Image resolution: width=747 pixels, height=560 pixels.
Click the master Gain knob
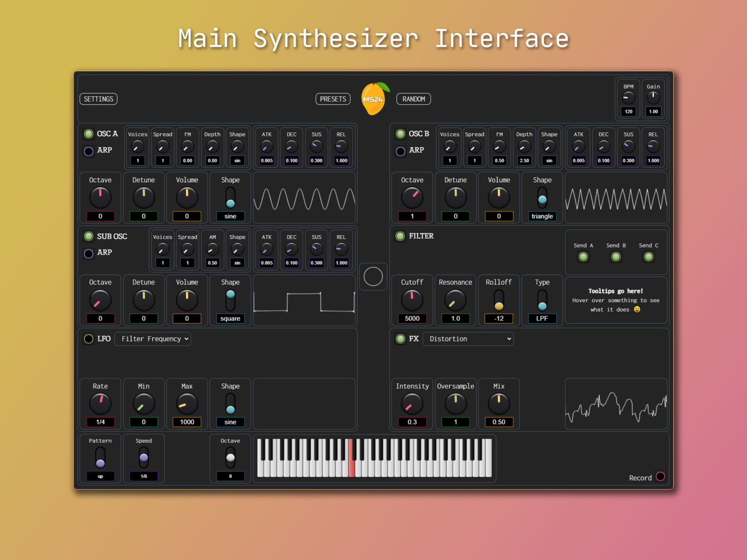coord(653,98)
